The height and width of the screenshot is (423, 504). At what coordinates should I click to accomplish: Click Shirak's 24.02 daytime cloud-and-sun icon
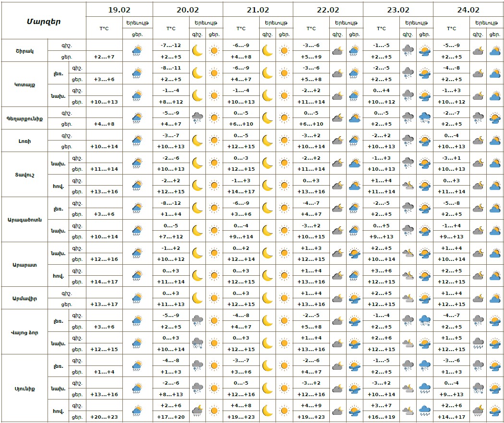click(x=494, y=50)
